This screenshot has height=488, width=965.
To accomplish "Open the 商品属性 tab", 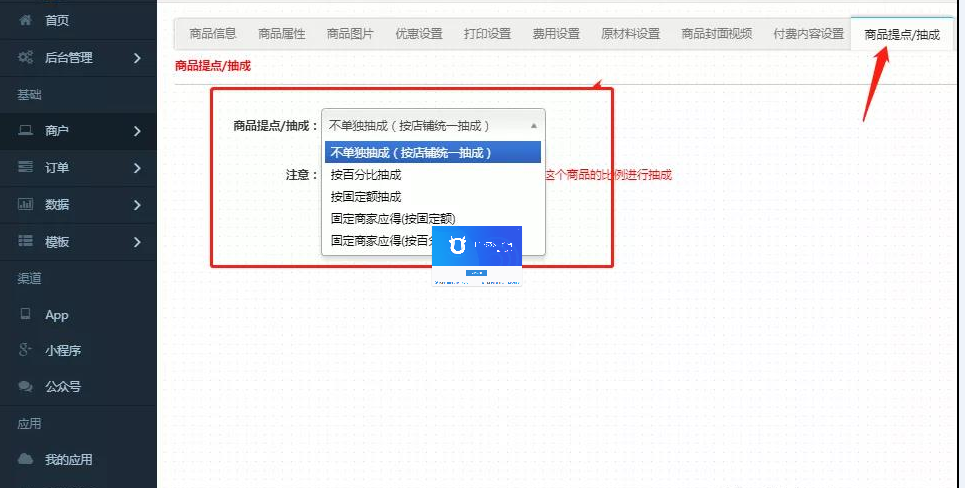I will pos(282,34).
